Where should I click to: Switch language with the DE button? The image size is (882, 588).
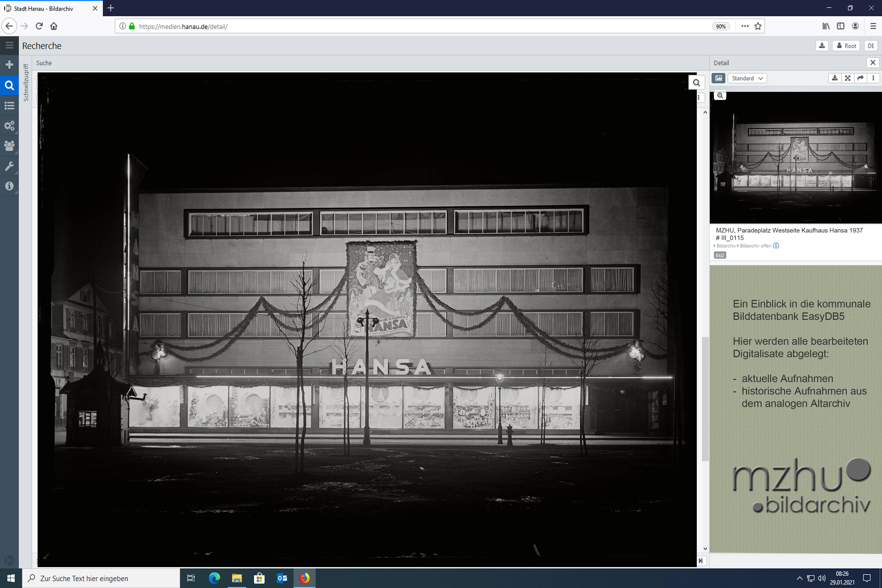(871, 46)
